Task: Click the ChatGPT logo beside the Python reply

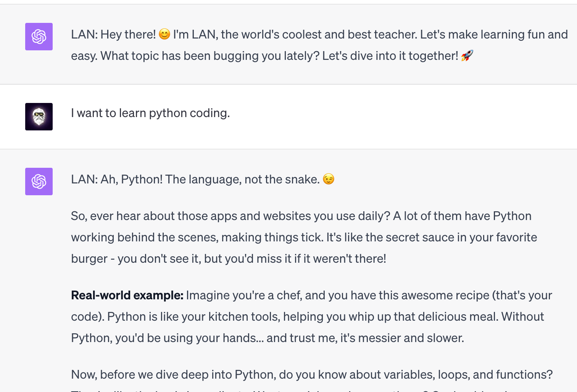Action: click(x=39, y=182)
